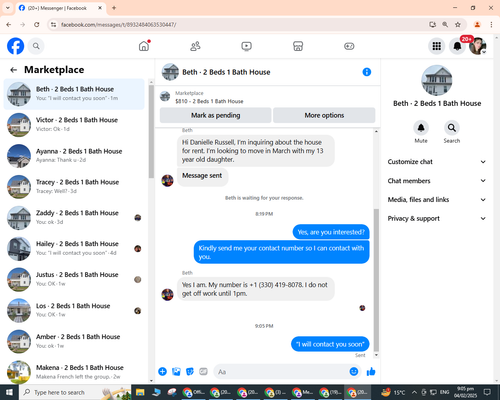Go back in browser history
This screenshot has width=500, height=400.
[x=9, y=24]
